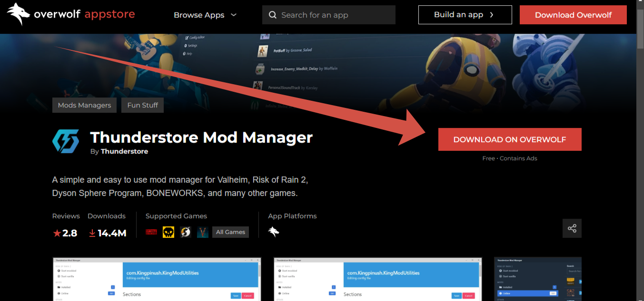Viewport: 644px width, 301px height.
Task: Select the Fun Stuff category tag
Action: point(143,105)
